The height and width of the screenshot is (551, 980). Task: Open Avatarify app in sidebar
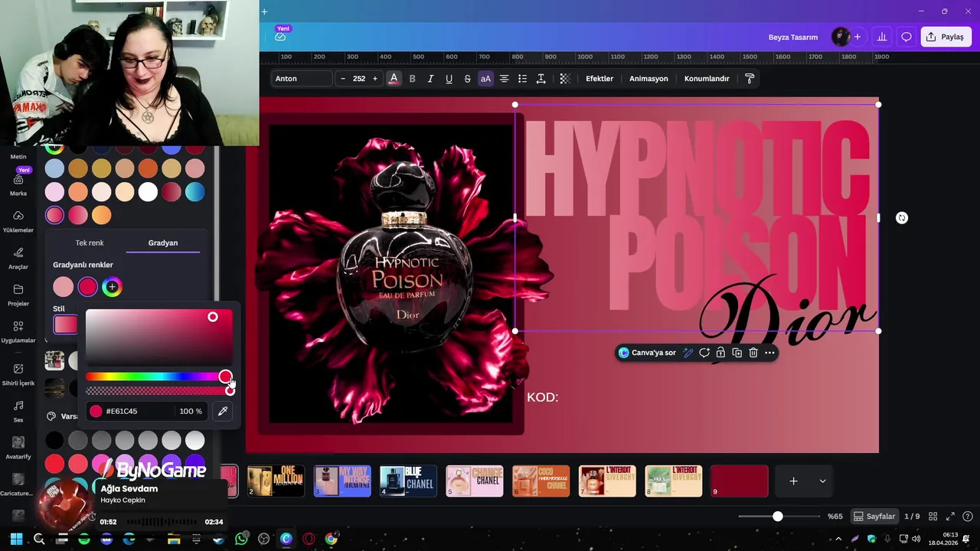pos(18,448)
